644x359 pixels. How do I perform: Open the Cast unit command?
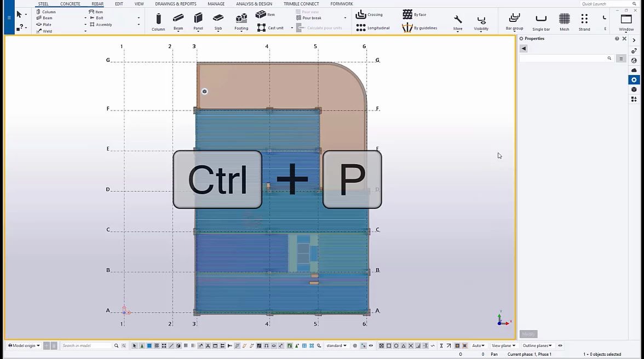tap(271, 28)
